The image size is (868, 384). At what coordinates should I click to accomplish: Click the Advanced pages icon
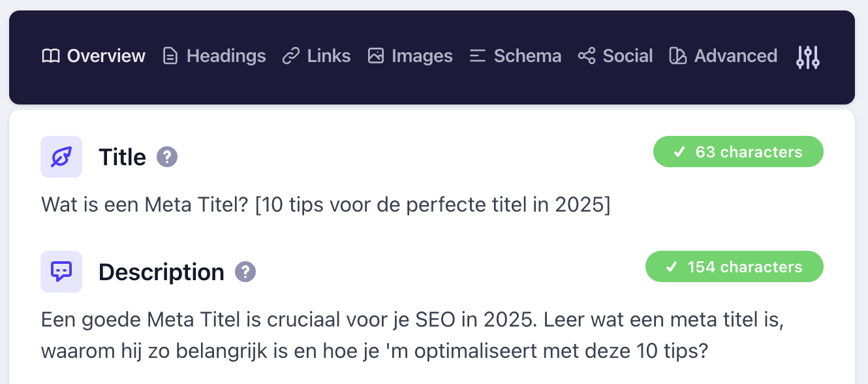tap(677, 56)
